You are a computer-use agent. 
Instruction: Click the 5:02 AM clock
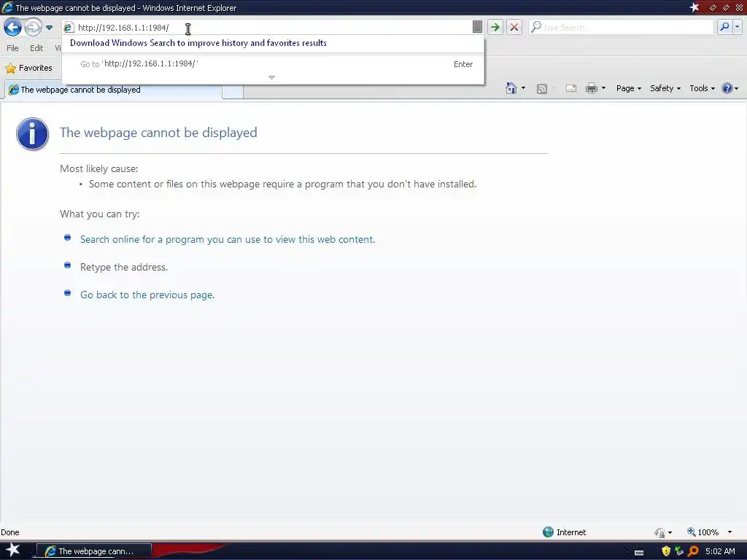[720, 551]
